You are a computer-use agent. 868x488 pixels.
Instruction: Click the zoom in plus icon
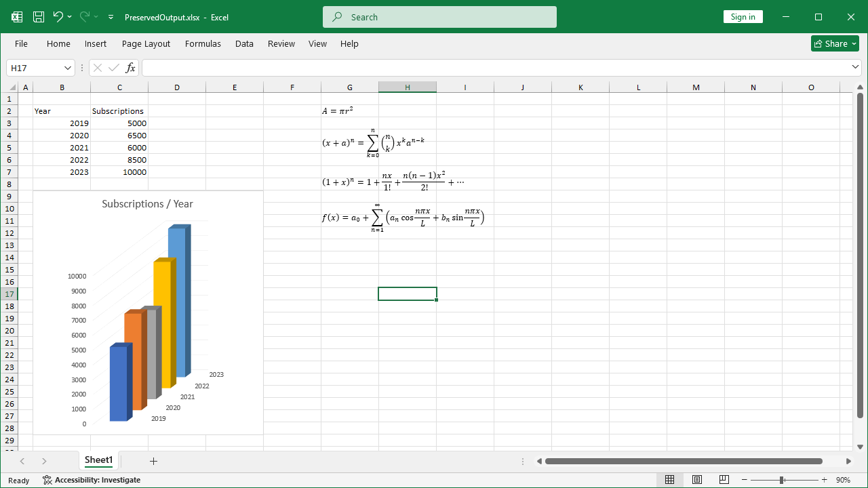(825, 480)
